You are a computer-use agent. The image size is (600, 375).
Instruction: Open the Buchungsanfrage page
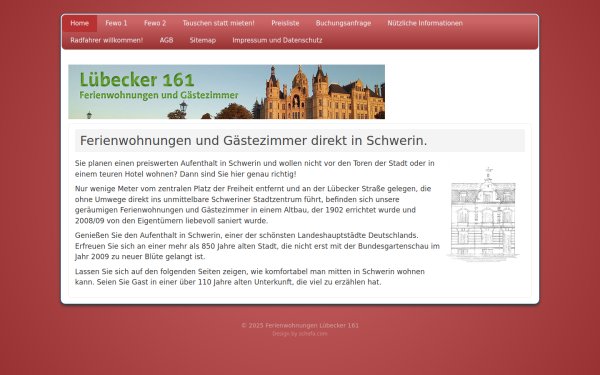point(343,23)
